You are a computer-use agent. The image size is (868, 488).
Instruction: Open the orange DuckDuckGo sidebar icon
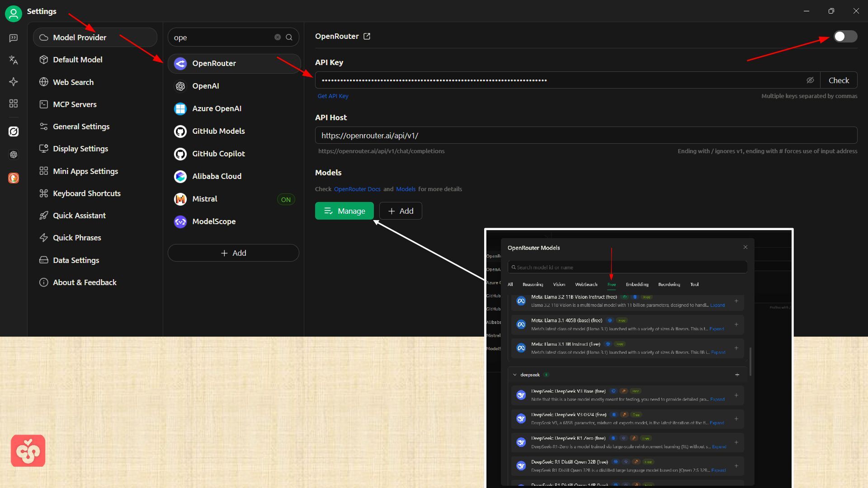(14, 178)
